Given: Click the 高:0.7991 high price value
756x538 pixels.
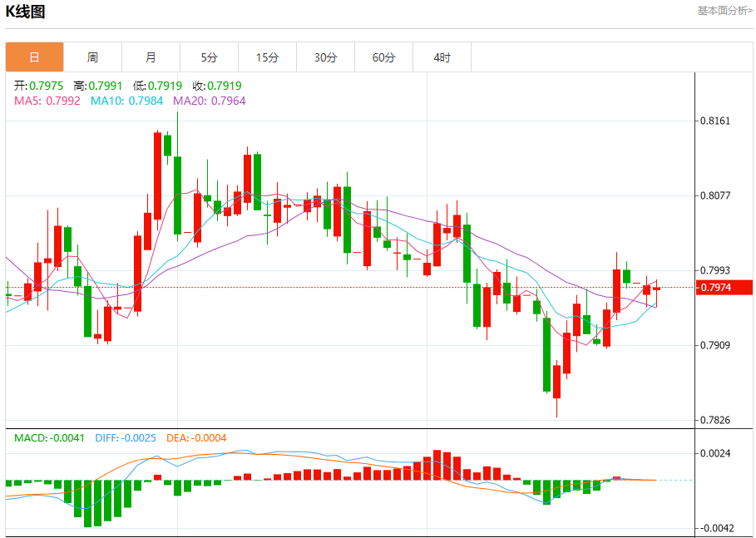Looking at the screenshot, I should pos(98,86).
